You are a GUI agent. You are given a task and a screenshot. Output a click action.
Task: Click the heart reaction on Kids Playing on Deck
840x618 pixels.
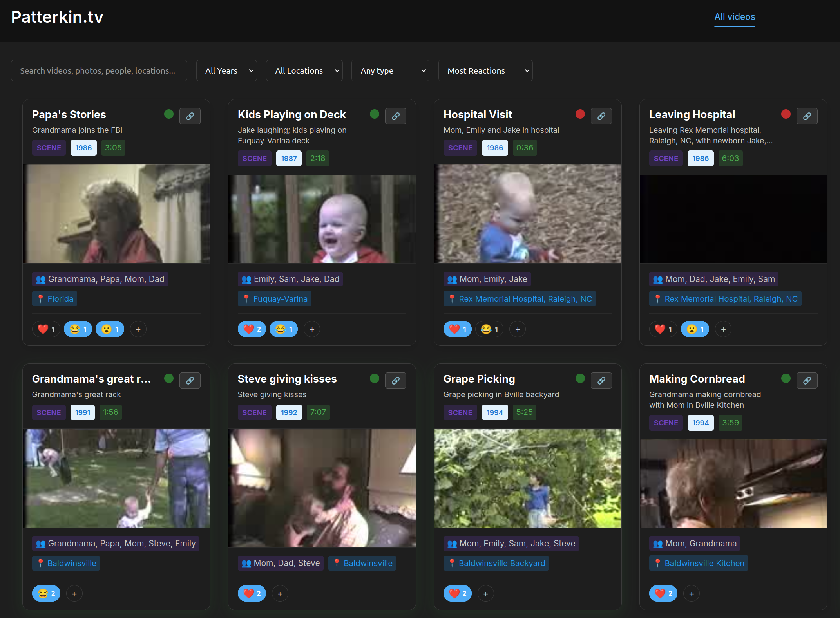click(252, 329)
